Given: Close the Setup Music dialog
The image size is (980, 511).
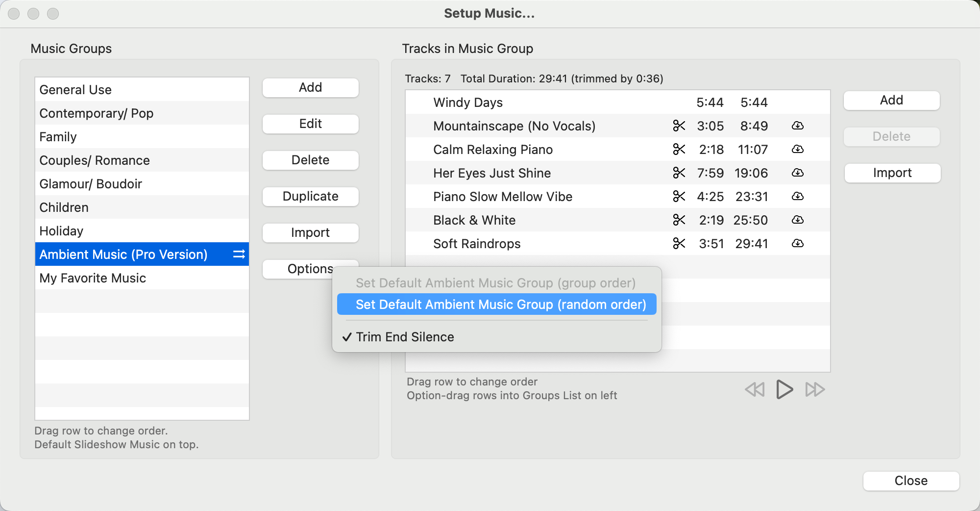Looking at the screenshot, I should coord(910,481).
